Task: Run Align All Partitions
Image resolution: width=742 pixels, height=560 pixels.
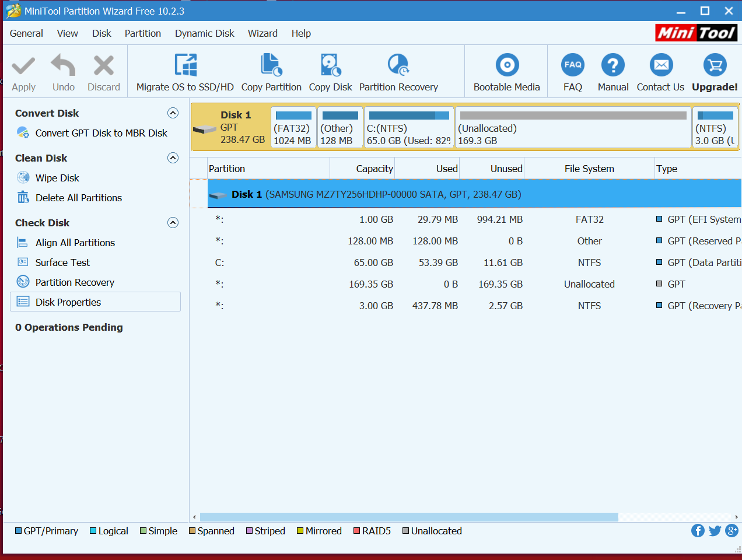Action: pos(75,243)
